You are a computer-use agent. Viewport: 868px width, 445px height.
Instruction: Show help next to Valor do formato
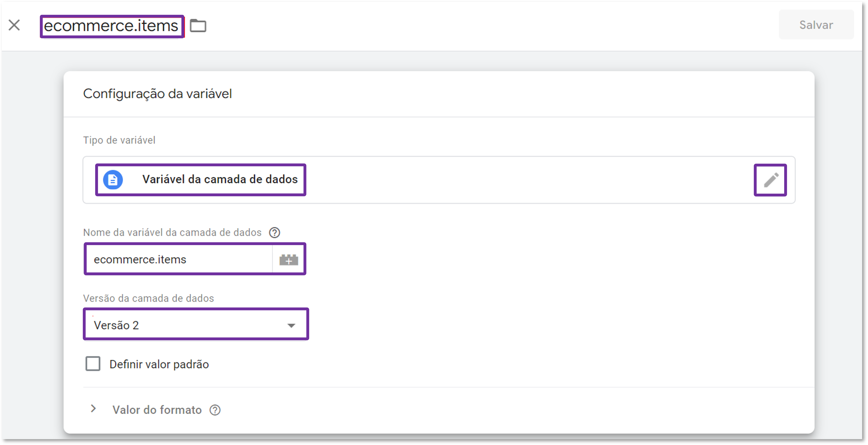(215, 410)
